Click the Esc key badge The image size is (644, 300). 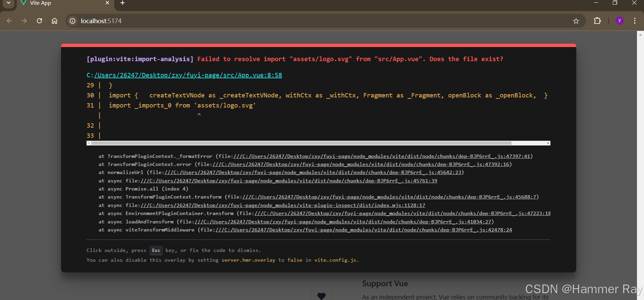coord(156,250)
